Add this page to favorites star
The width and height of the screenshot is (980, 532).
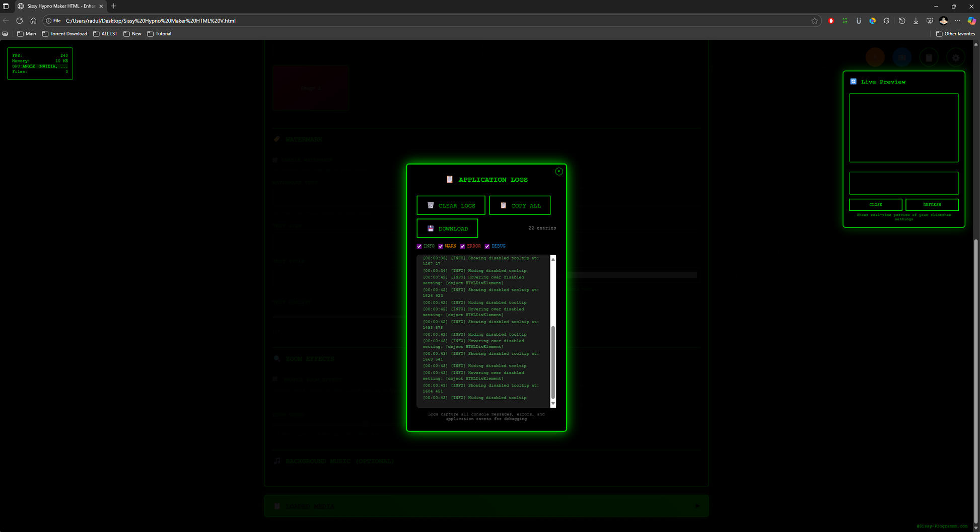click(x=814, y=21)
